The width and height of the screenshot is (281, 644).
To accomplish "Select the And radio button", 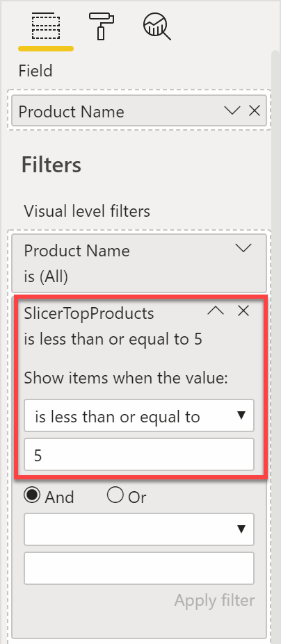I will point(32,496).
